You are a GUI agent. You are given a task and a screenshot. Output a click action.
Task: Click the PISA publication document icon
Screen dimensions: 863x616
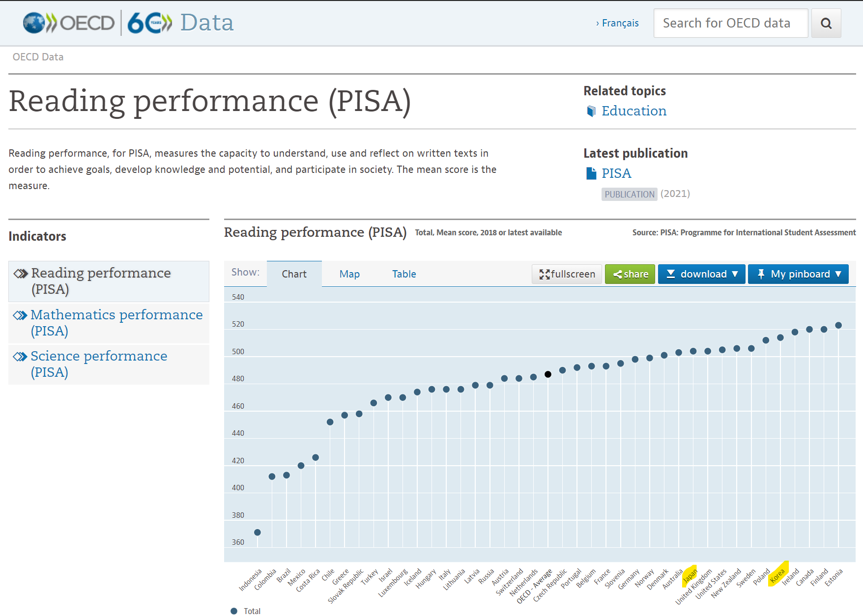pos(591,173)
